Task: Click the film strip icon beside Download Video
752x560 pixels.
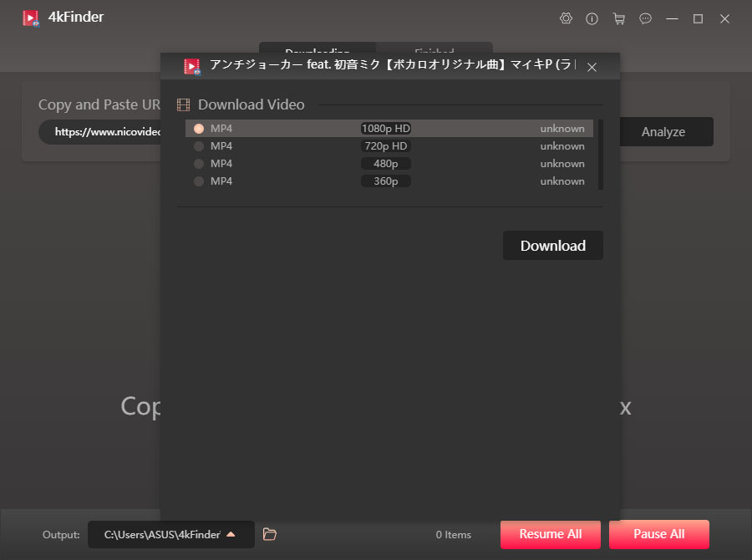Action: tap(182, 104)
